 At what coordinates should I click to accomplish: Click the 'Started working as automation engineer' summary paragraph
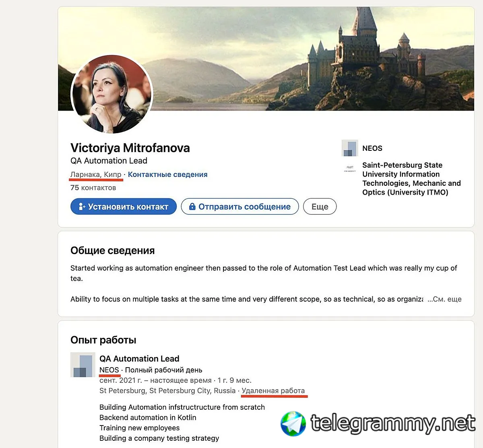pos(264,273)
